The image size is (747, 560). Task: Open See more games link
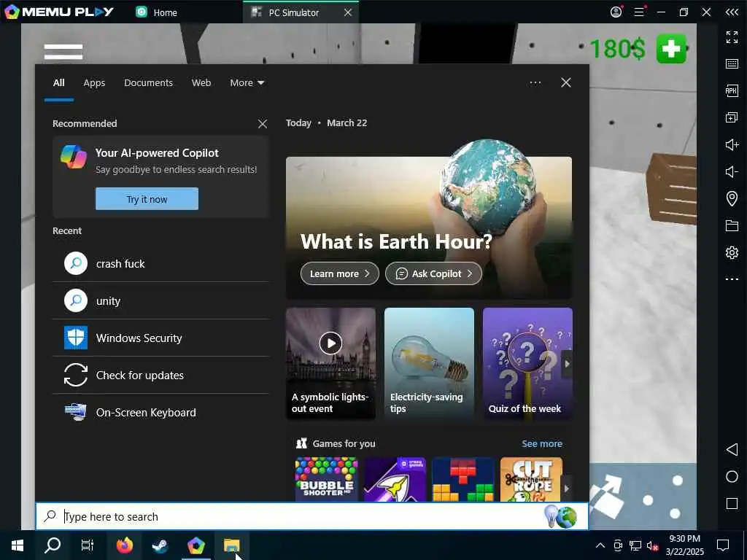pyautogui.click(x=542, y=444)
